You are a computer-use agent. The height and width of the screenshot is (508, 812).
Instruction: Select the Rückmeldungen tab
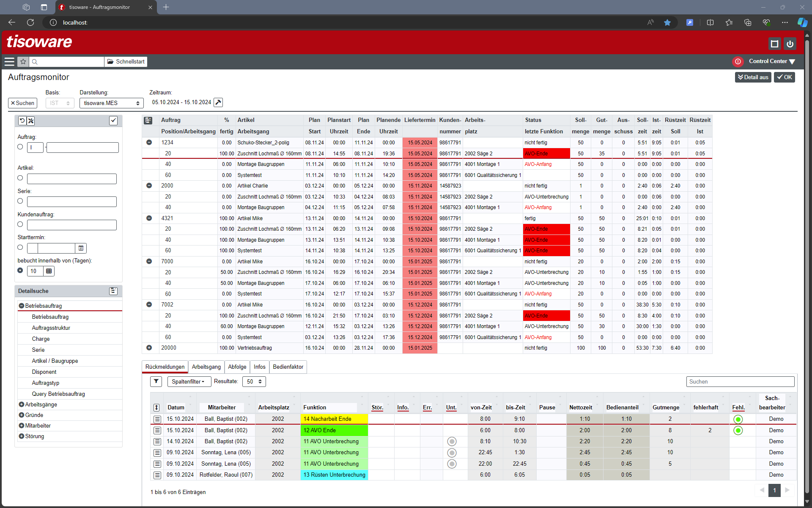pos(165,367)
